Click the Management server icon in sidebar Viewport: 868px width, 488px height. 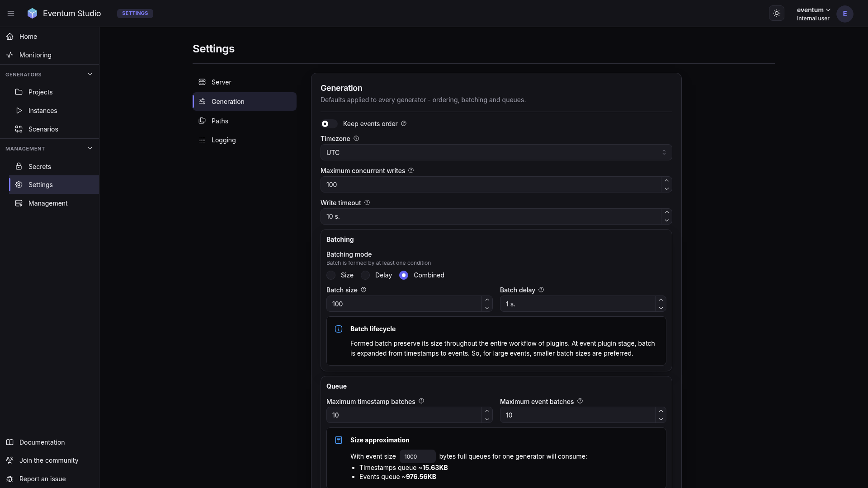click(x=19, y=203)
